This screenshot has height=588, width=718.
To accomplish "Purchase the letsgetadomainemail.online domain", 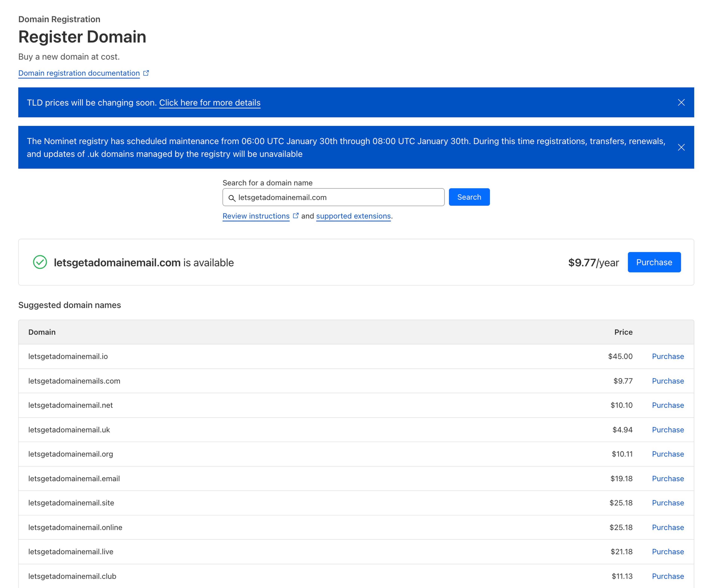I will point(668,527).
